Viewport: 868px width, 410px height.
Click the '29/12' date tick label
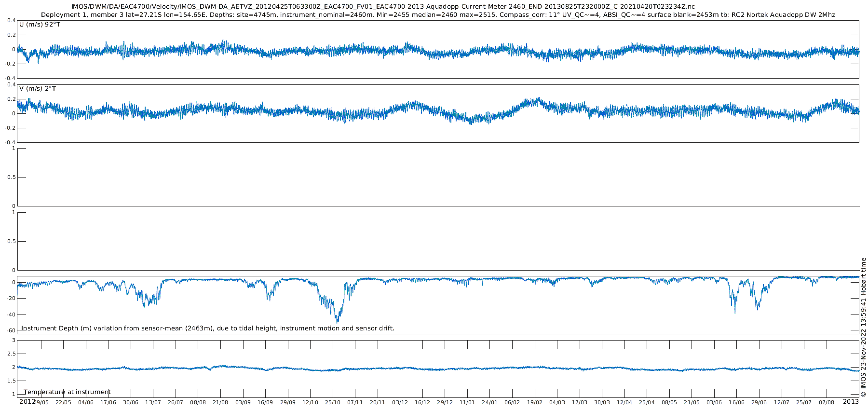(x=445, y=402)
